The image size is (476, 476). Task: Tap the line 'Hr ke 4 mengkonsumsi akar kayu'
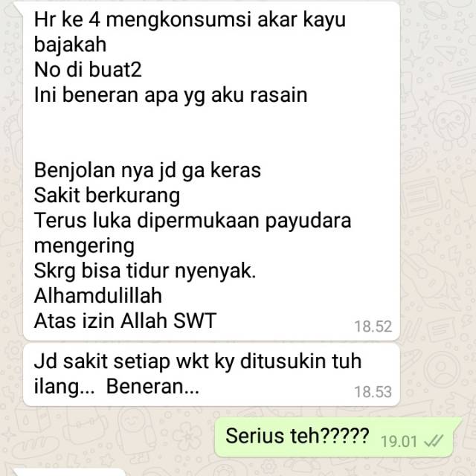(x=190, y=20)
